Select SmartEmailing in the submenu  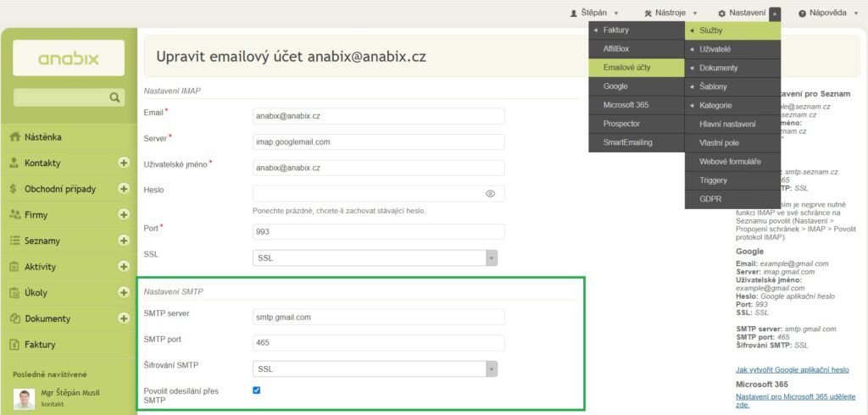(x=637, y=142)
